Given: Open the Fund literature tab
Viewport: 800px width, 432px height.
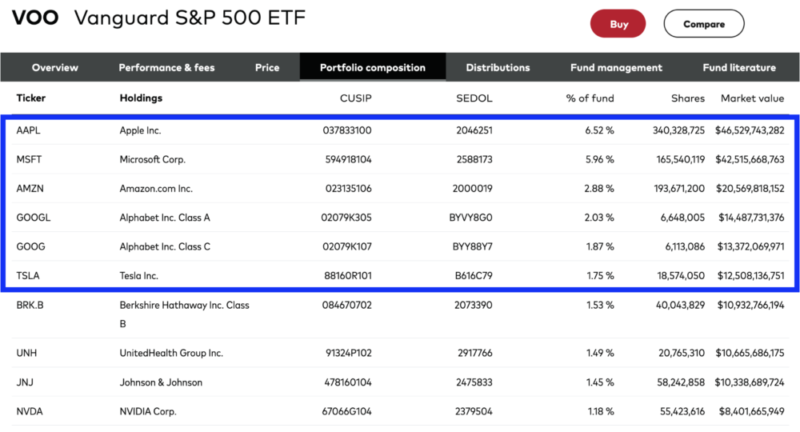Looking at the screenshot, I should coord(739,67).
